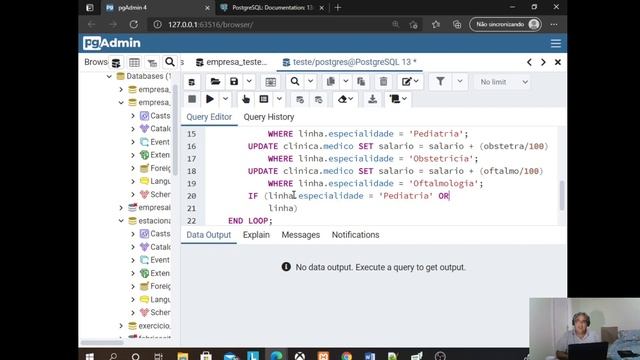Open the Query Tool from Browser panel
The height and width of the screenshot is (360, 640).
click(116, 62)
